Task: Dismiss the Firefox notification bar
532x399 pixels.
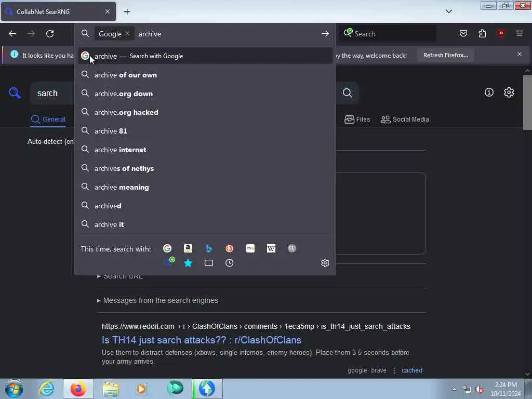Action: coord(520,54)
